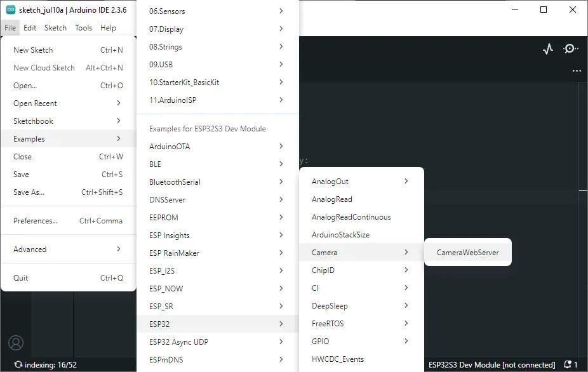Expand the Open Recent submenu
The width and height of the screenshot is (588, 372).
68,103
